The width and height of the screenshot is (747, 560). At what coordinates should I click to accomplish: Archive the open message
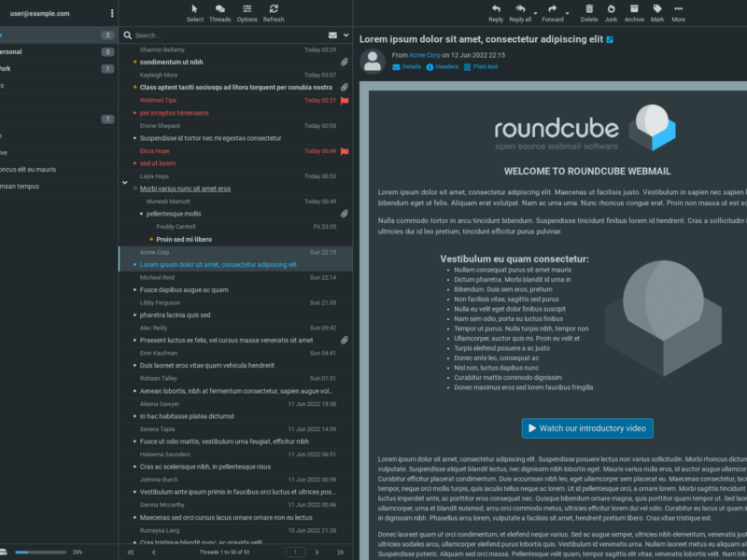pyautogui.click(x=634, y=13)
